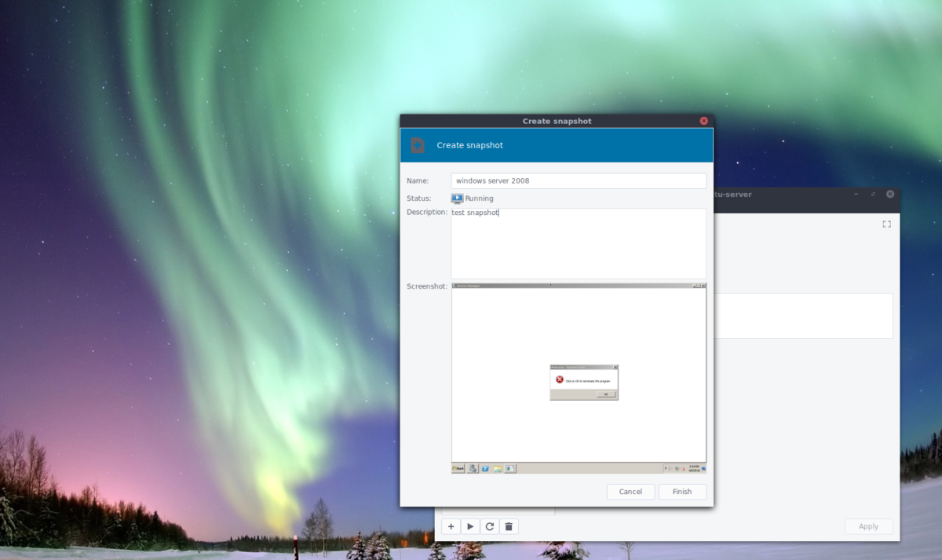Click inside the Description text area
942x560 pixels.
click(579, 243)
